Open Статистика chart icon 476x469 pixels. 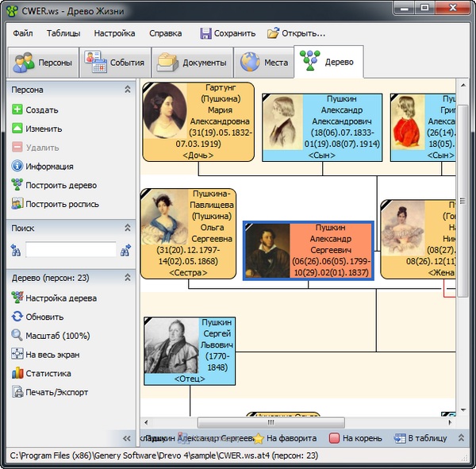17,373
